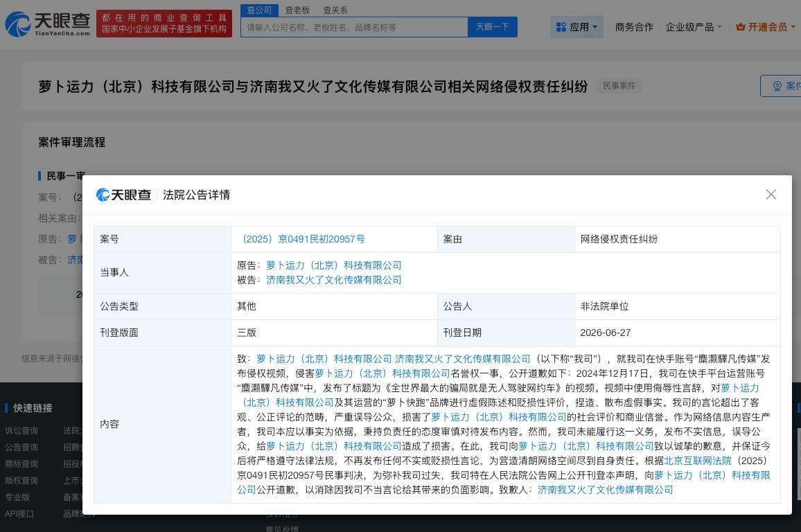Open the 应用 dropdown
This screenshot has height=532, width=801.
pyautogui.click(x=576, y=27)
